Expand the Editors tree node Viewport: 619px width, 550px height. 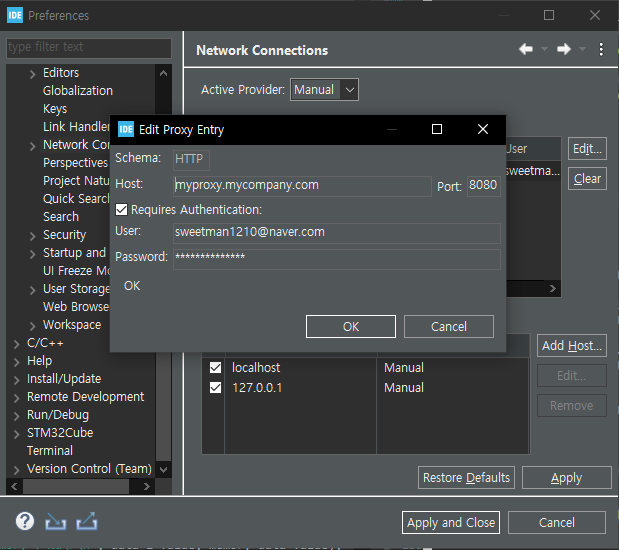point(33,74)
